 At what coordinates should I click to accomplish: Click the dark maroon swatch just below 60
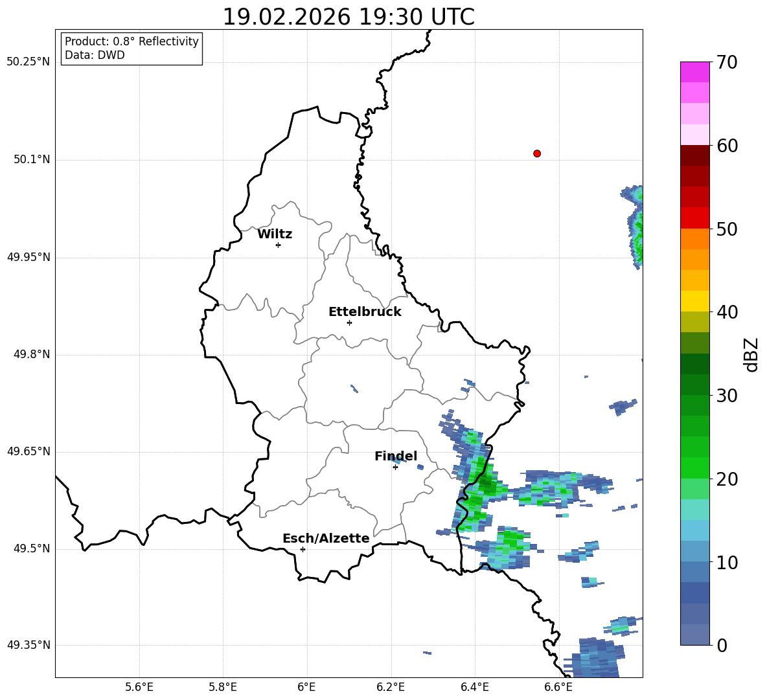(694, 155)
